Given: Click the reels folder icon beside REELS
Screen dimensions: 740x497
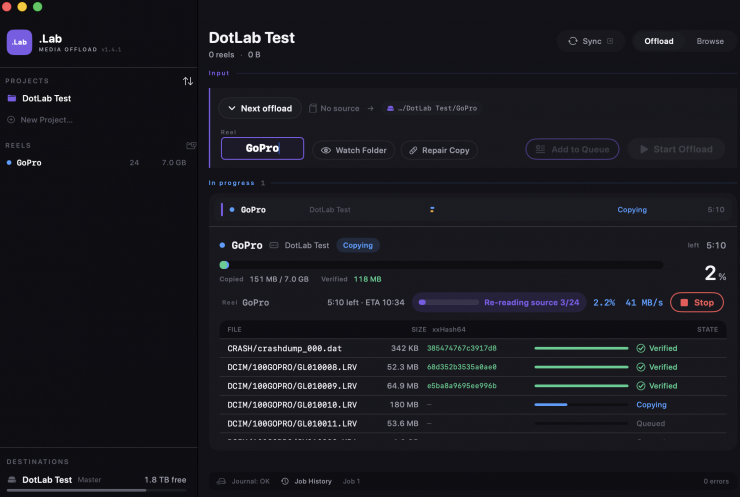Looking at the screenshot, I should (191, 145).
